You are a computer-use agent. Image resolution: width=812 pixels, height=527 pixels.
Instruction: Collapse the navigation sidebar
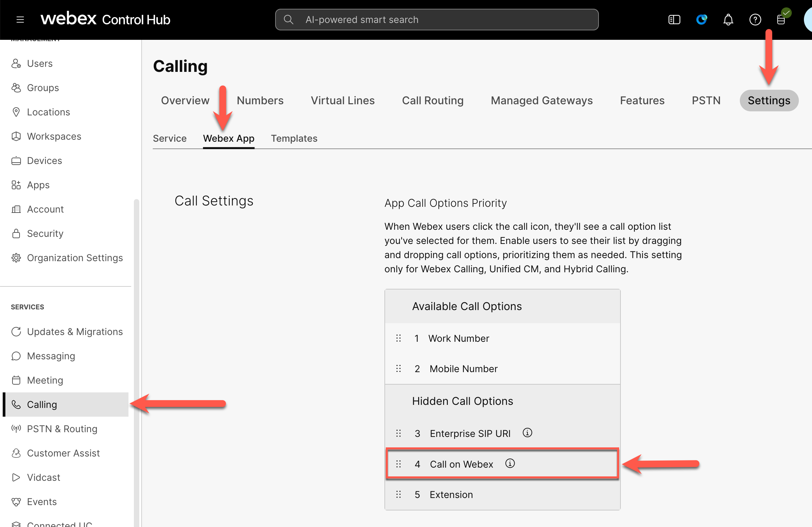point(674,20)
